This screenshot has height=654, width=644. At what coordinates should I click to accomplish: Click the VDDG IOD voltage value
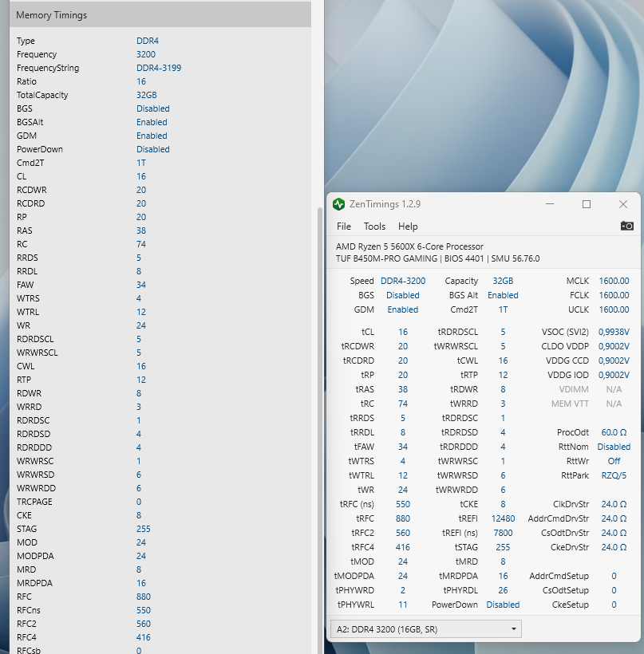click(614, 375)
